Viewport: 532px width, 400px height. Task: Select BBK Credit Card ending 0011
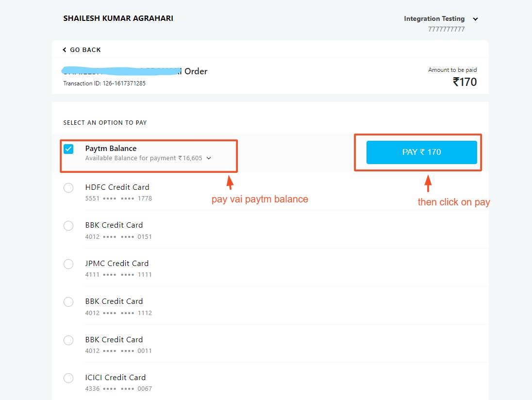(68, 340)
